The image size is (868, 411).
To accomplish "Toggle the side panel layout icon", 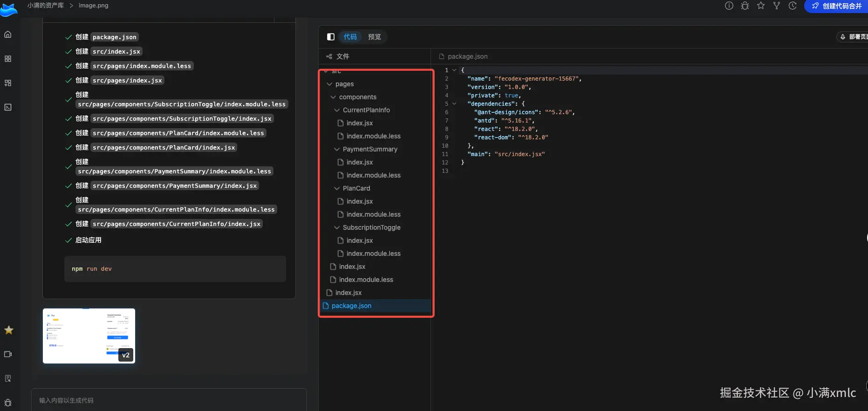I will pos(331,37).
